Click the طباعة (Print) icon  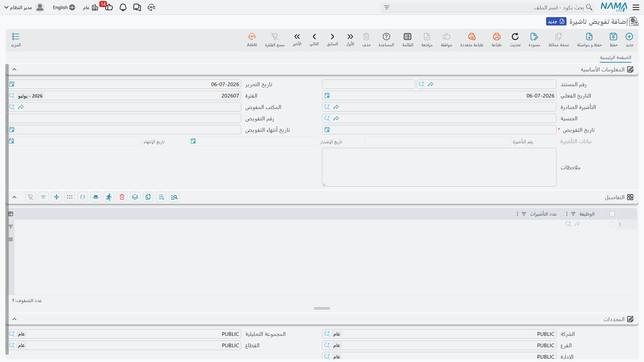(496, 37)
